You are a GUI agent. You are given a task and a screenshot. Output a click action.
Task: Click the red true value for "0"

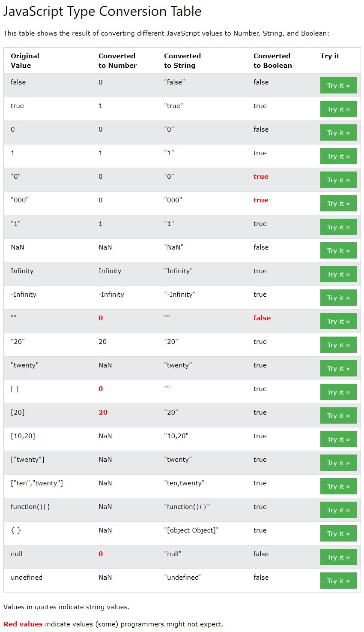point(261,177)
